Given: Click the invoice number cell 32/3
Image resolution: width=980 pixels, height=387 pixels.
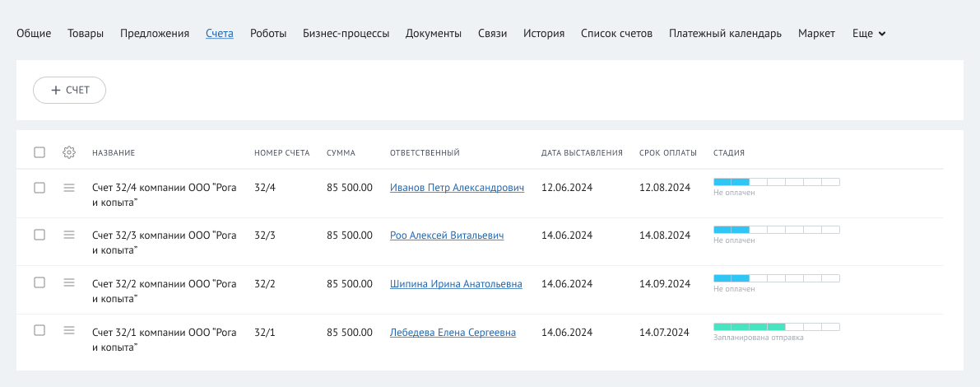Looking at the screenshot, I should (265, 235).
